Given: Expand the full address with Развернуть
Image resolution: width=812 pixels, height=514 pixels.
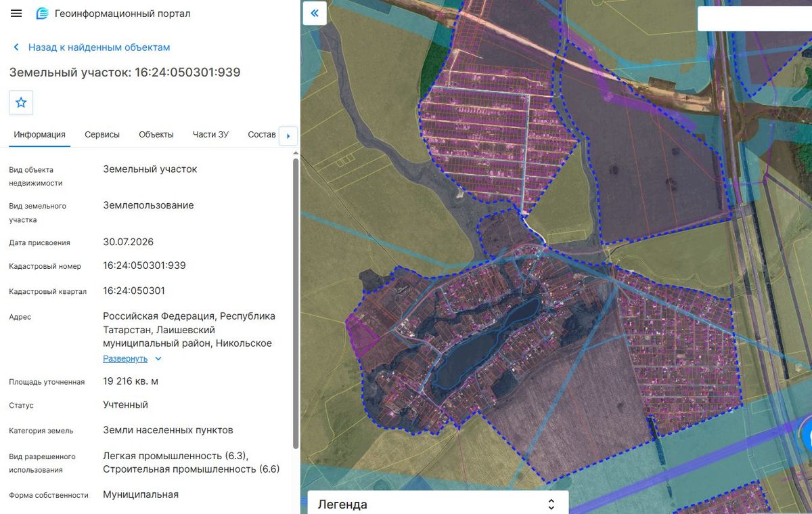Looking at the screenshot, I should (133, 358).
